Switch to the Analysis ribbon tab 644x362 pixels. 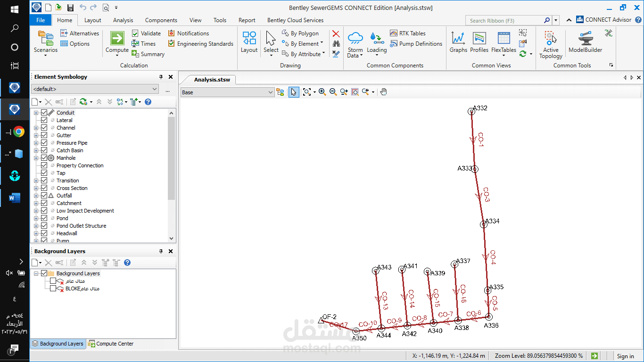click(x=123, y=20)
